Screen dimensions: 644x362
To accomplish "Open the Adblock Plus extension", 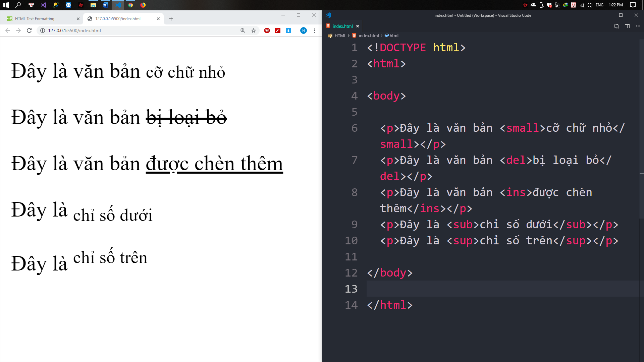I will click(267, 31).
